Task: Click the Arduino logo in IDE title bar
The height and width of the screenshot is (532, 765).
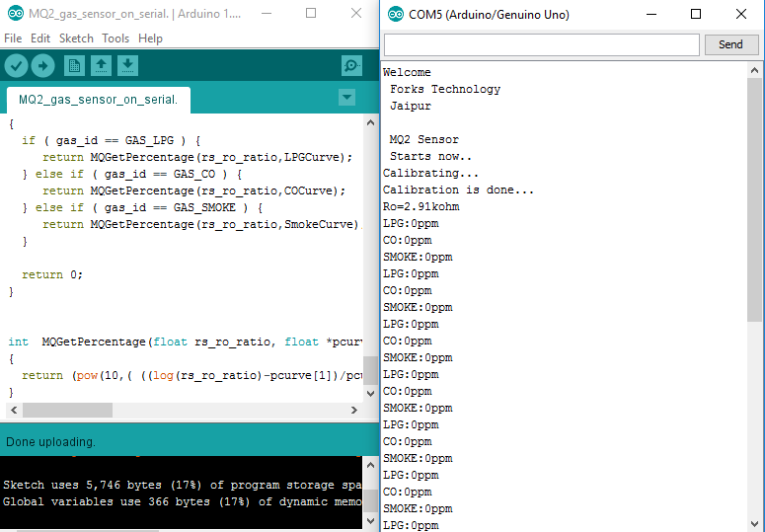Action: [16, 14]
